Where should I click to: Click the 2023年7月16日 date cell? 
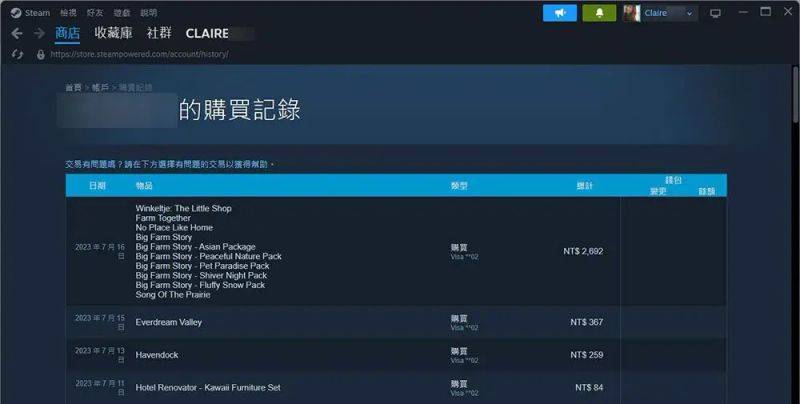click(x=100, y=251)
